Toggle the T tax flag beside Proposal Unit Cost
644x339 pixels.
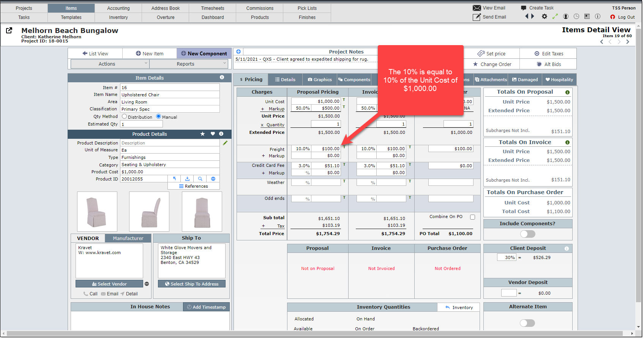(x=344, y=100)
